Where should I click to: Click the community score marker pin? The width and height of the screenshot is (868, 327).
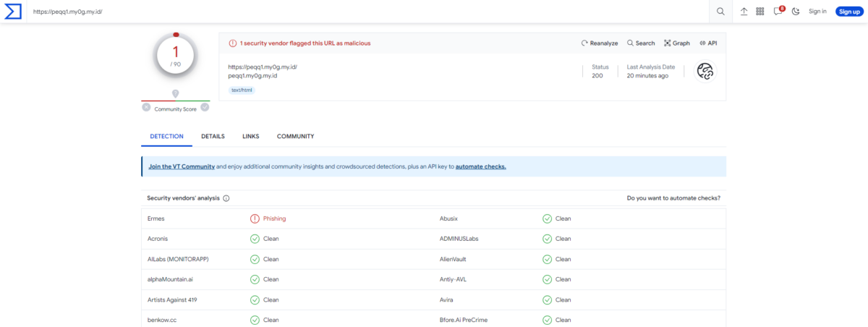point(176,94)
